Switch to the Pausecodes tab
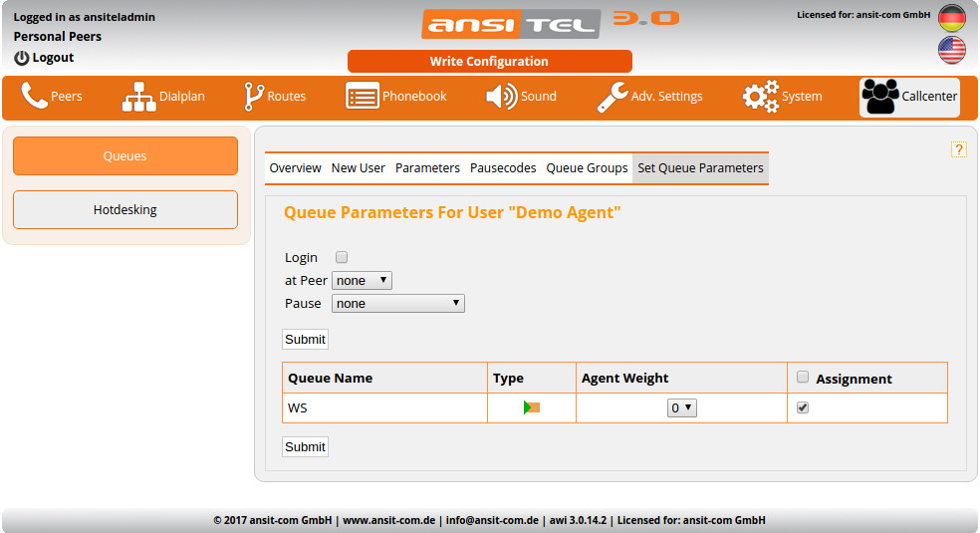Viewport: 980px width, 533px height. tap(503, 168)
